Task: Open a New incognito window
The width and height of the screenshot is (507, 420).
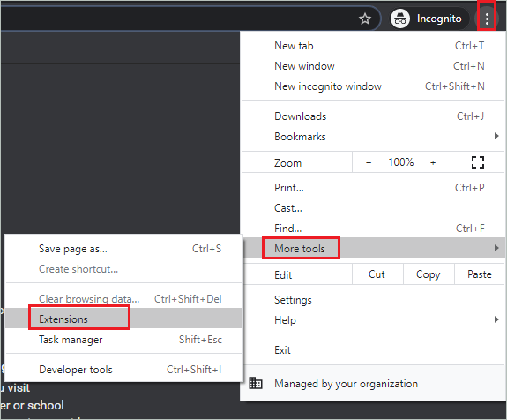Action: coord(373,86)
